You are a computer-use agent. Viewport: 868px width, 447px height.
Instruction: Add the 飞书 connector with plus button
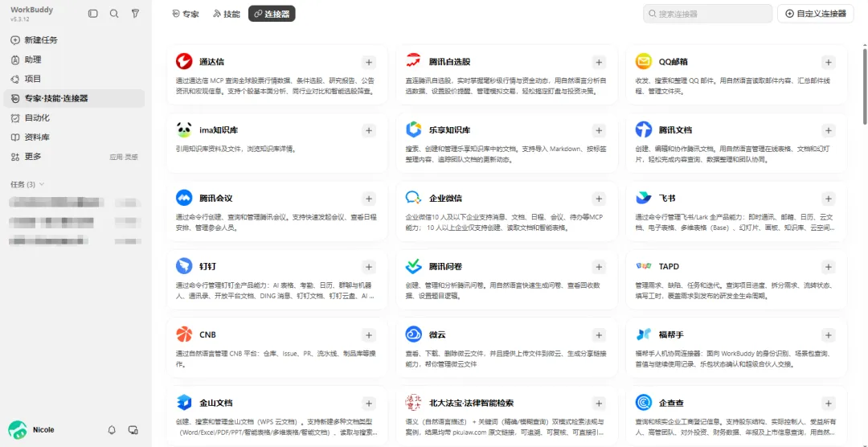[828, 199]
